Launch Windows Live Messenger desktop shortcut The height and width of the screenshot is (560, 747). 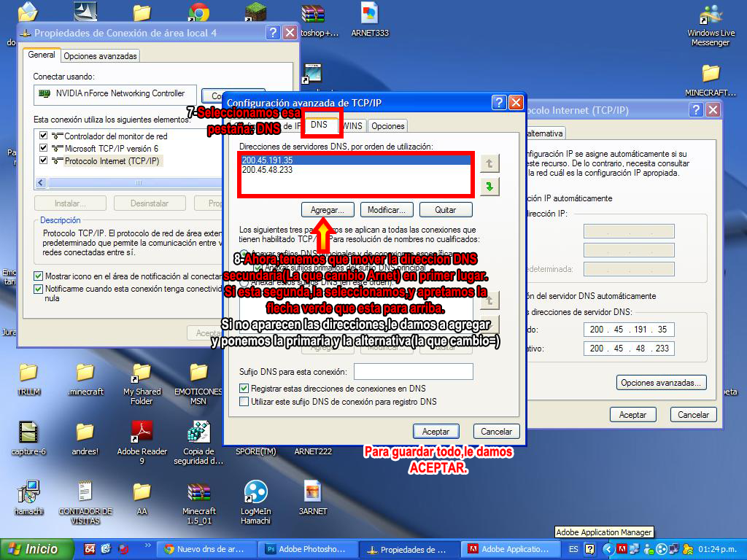[x=711, y=24]
